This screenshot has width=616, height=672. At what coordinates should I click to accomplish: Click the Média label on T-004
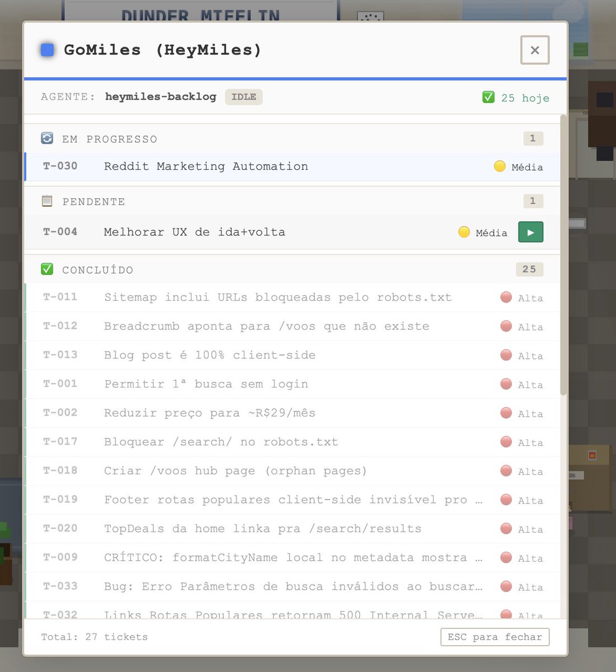[492, 233]
